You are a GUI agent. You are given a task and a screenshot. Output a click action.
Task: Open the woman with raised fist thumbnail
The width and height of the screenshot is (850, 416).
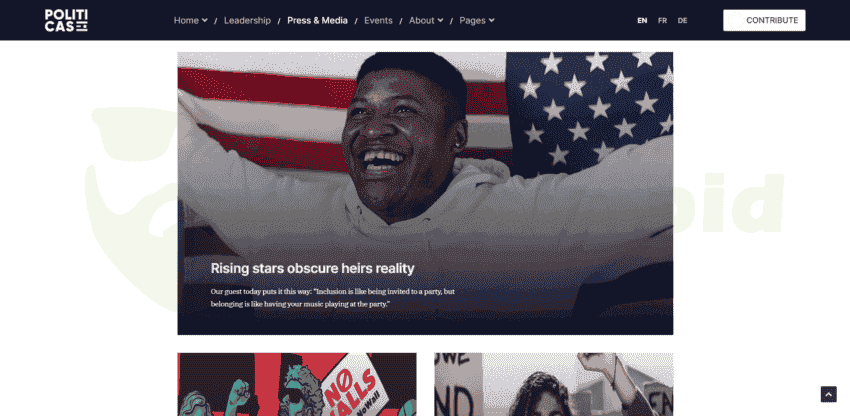click(553, 385)
